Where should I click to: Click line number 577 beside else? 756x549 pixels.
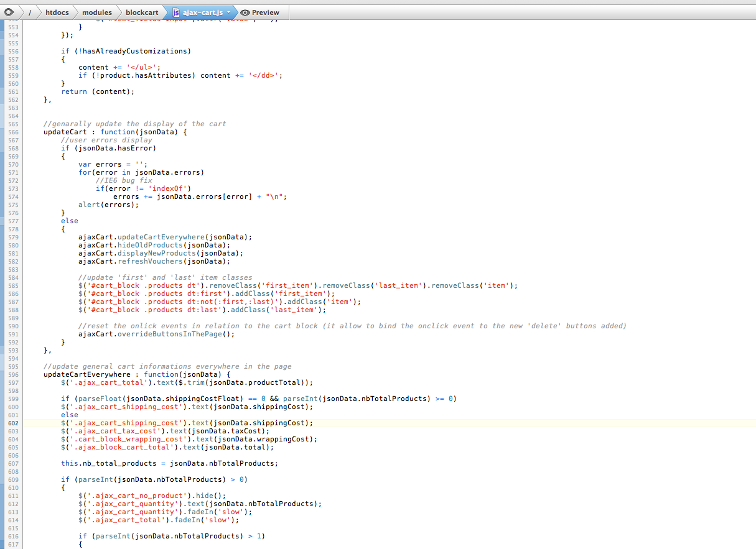pyautogui.click(x=13, y=221)
